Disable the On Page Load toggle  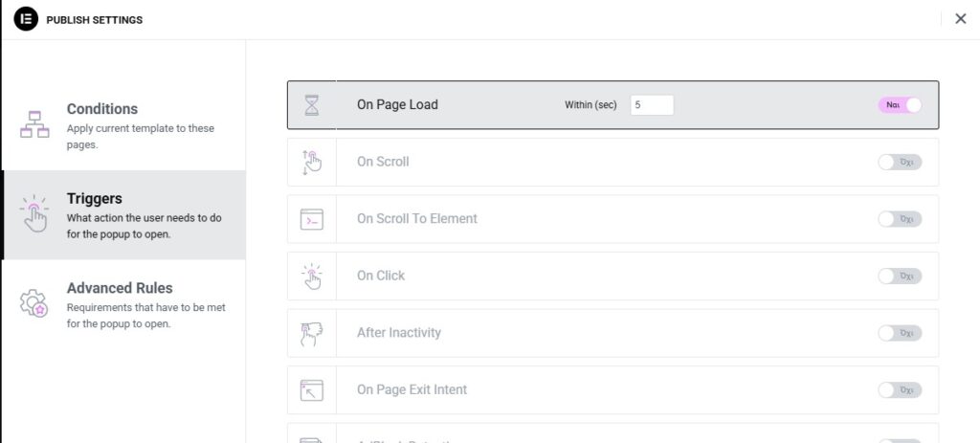[x=900, y=105]
